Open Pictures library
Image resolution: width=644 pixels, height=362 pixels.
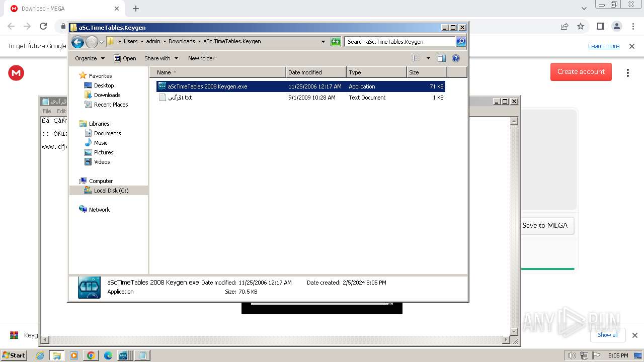(104, 152)
